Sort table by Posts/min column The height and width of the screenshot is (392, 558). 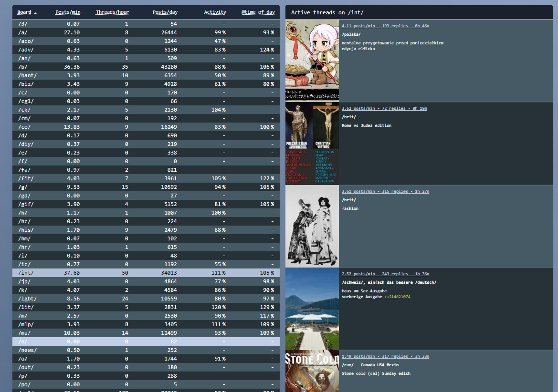[x=68, y=12]
